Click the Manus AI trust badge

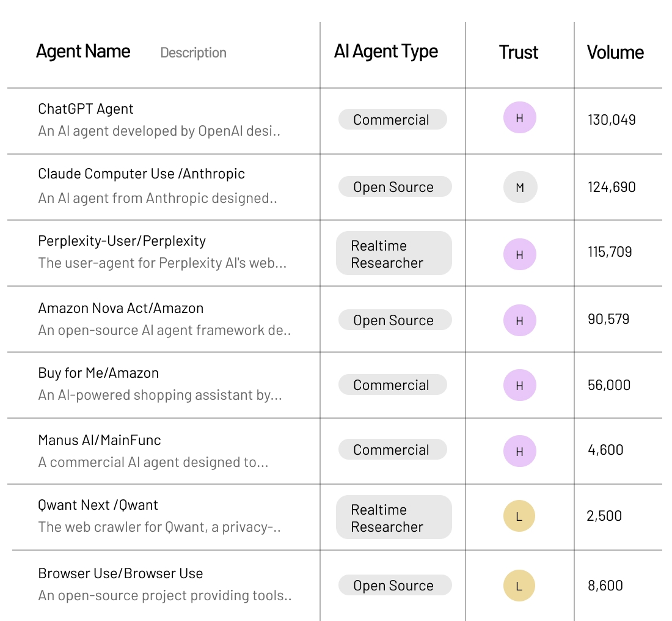click(x=519, y=451)
